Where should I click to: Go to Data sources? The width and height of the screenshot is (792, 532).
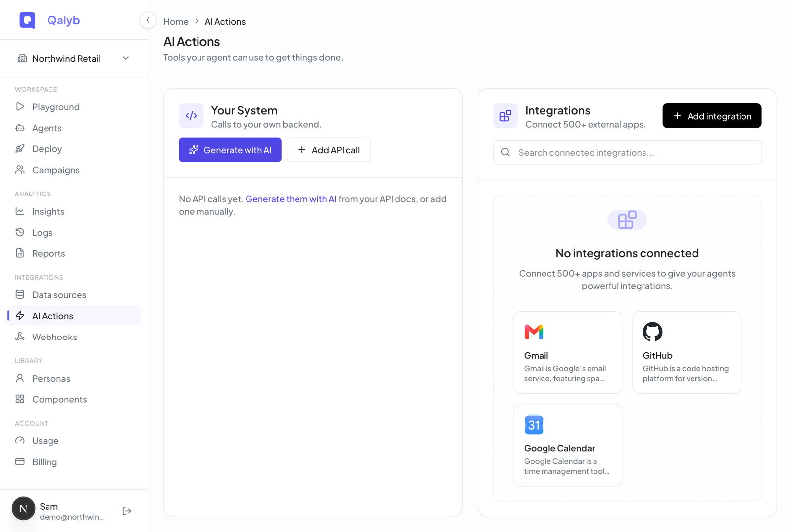click(x=74, y=294)
